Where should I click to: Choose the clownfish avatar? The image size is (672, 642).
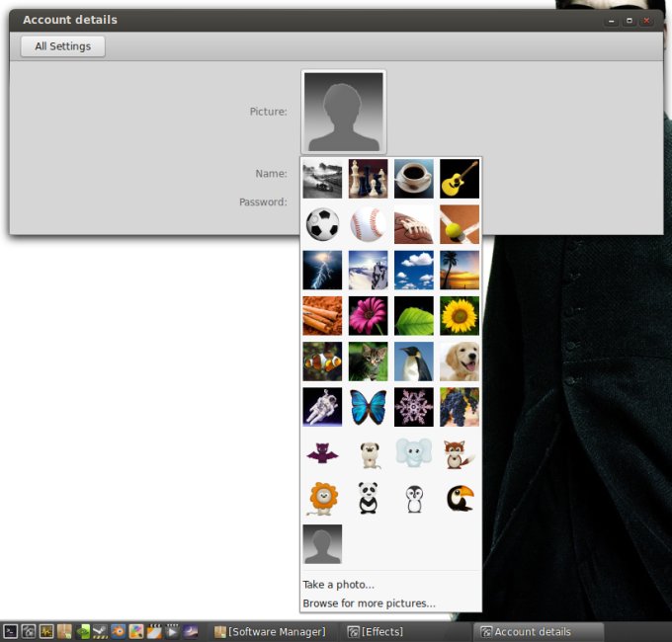pos(322,361)
